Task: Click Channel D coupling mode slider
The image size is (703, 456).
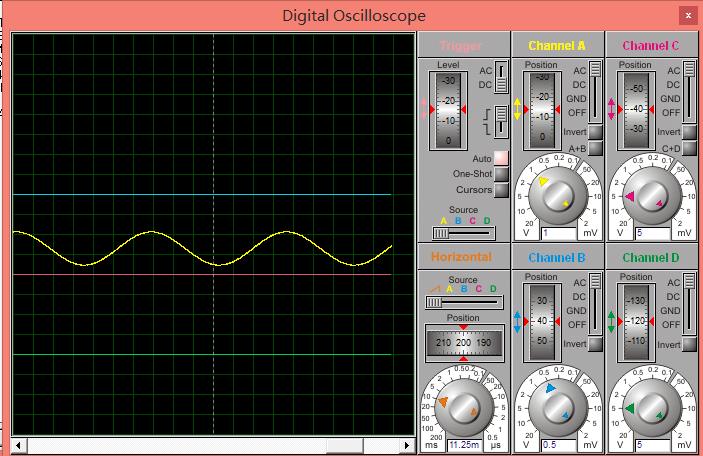Action: [690, 304]
